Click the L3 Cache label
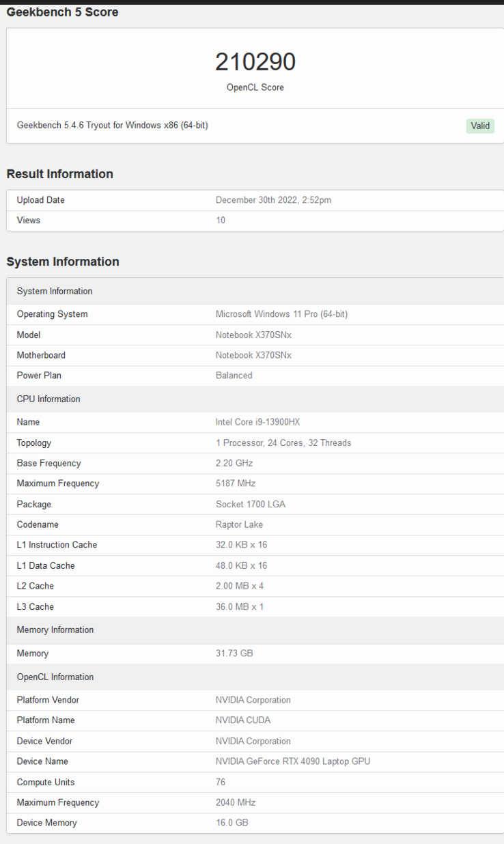The image size is (504, 844). 36,606
